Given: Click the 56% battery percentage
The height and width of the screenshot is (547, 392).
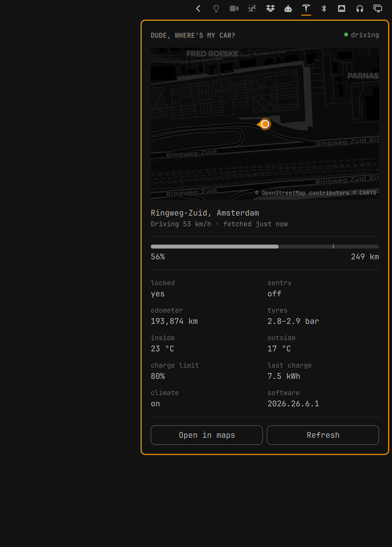Looking at the screenshot, I should pyautogui.click(x=158, y=257).
